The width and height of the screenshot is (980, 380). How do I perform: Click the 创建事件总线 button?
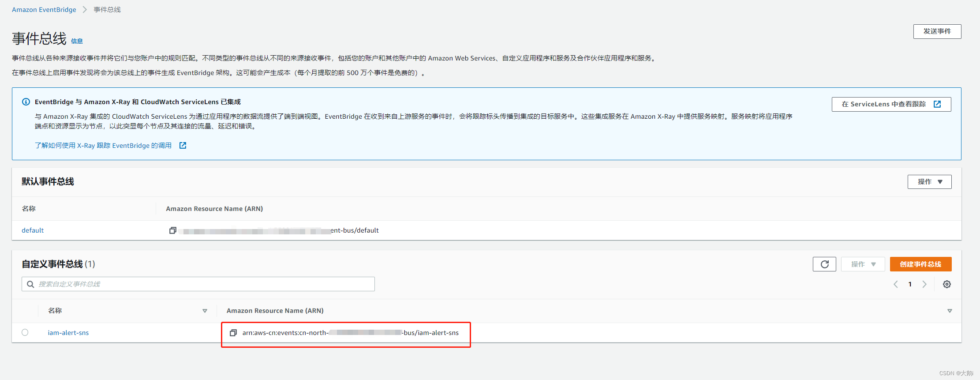pyautogui.click(x=920, y=264)
